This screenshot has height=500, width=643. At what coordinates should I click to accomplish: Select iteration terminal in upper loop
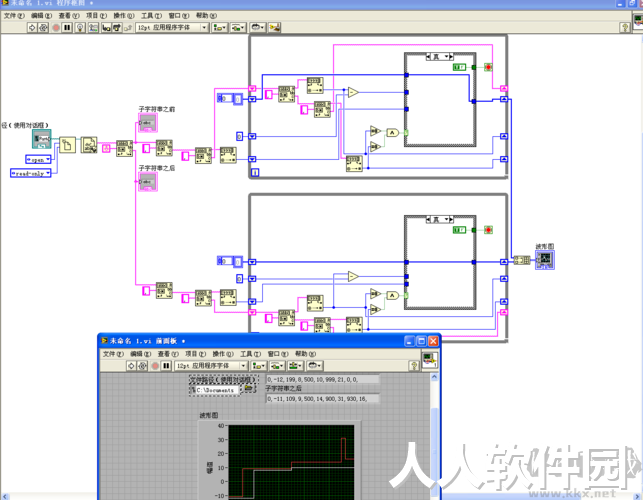tap(255, 172)
